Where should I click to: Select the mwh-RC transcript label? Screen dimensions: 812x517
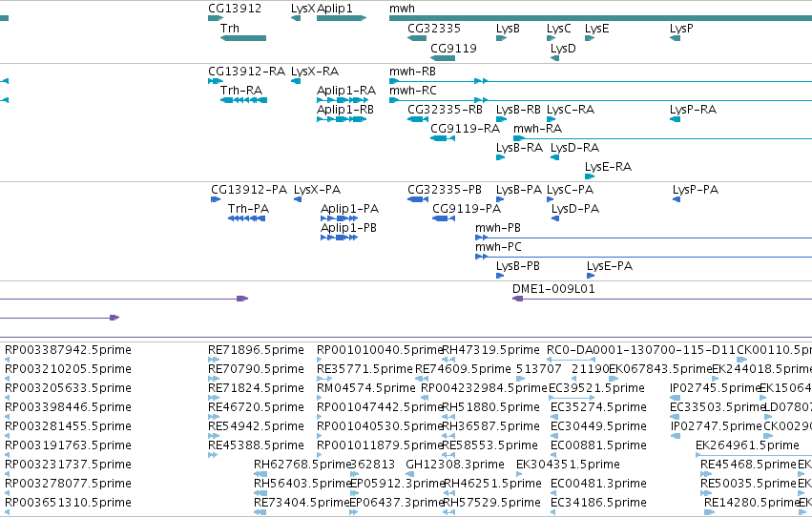pyautogui.click(x=413, y=90)
